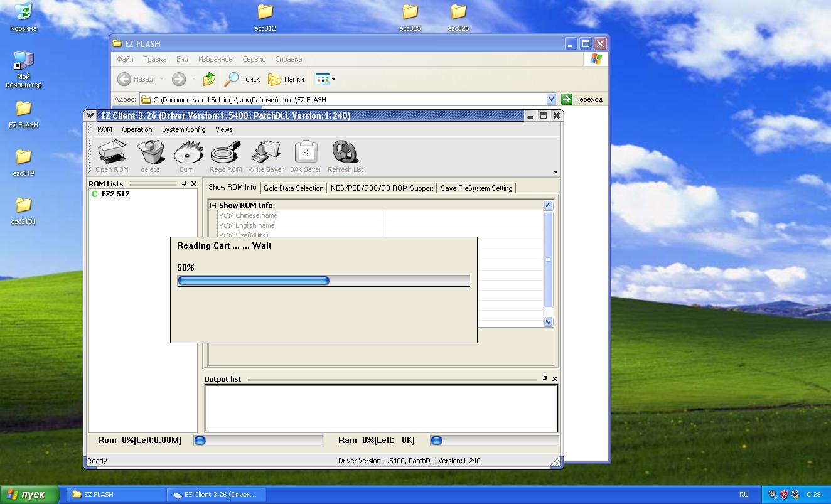Switch to the Show ROM Info tab
Image resolution: width=831 pixels, height=504 pixels.
(x=232, y=187)
